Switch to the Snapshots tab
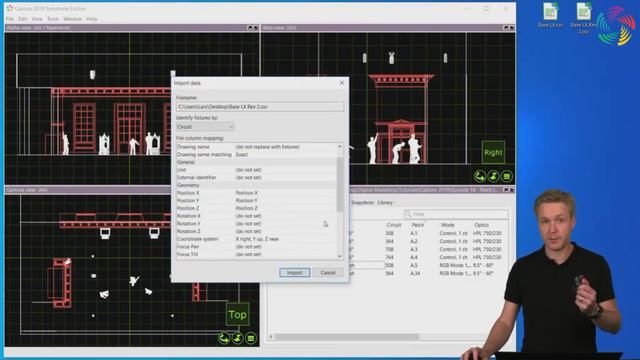Screen dimensions: 640x360 pyautogui.click(x=362, y=202)
